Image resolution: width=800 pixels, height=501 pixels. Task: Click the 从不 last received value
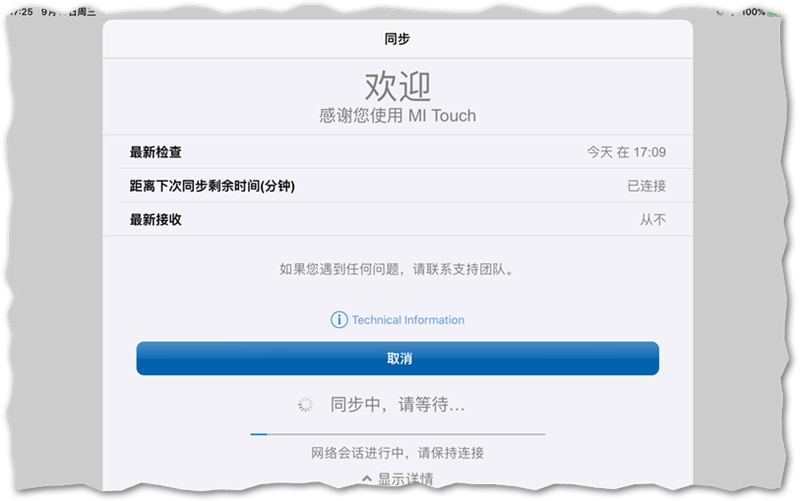point(653,220)
